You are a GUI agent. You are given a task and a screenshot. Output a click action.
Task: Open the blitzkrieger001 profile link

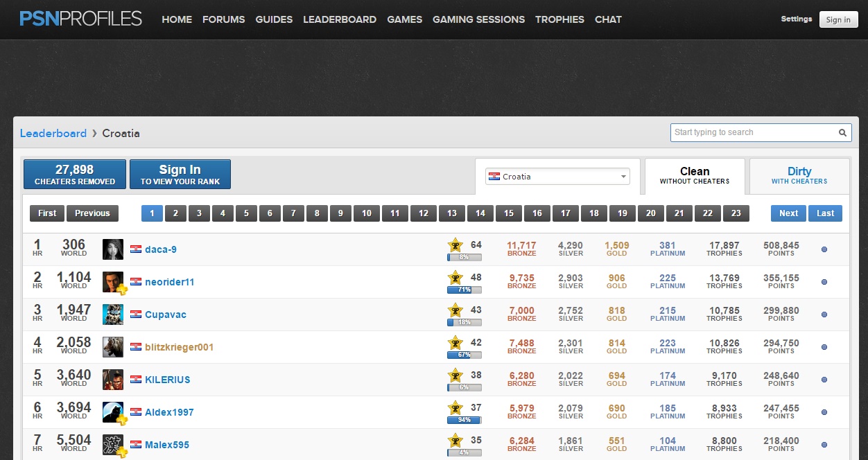click(179, 347)
